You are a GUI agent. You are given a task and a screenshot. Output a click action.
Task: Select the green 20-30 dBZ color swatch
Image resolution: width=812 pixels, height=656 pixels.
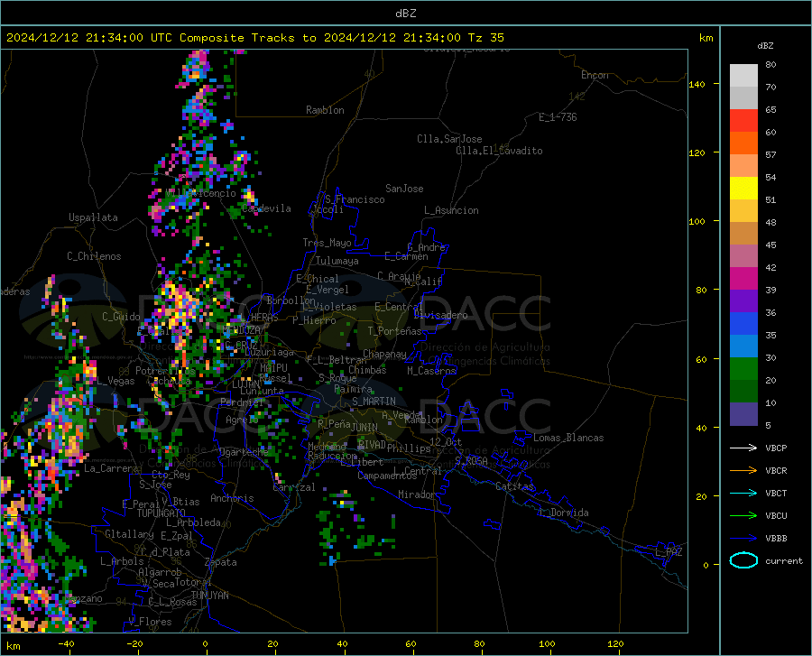[743, 369]
